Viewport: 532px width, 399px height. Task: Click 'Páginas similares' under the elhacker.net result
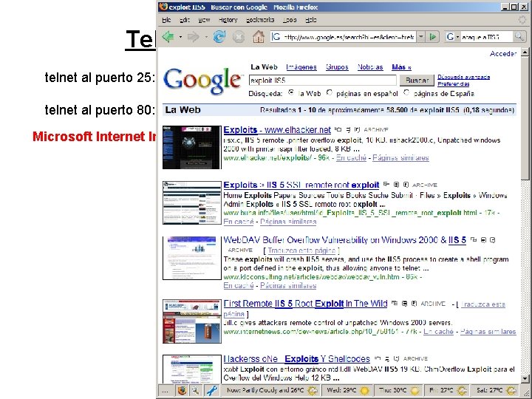coord(400,158)
